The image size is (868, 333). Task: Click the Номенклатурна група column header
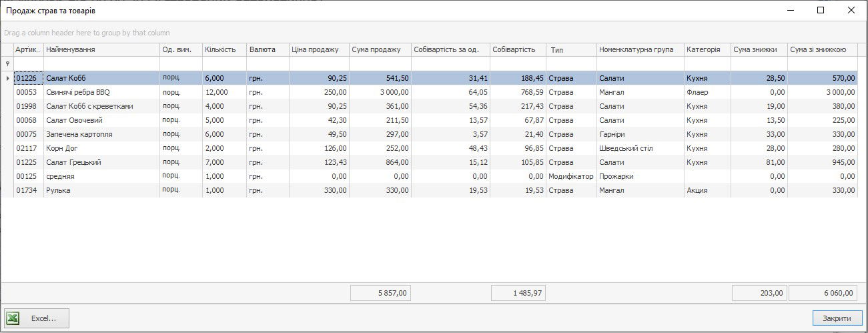click(x=639, y=50)
